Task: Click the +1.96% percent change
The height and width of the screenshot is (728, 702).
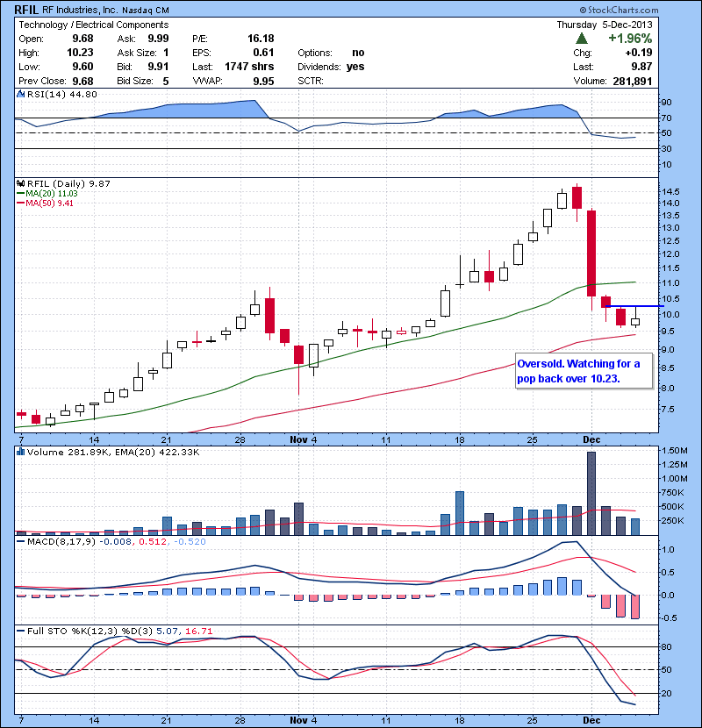Action: point(630,39)
